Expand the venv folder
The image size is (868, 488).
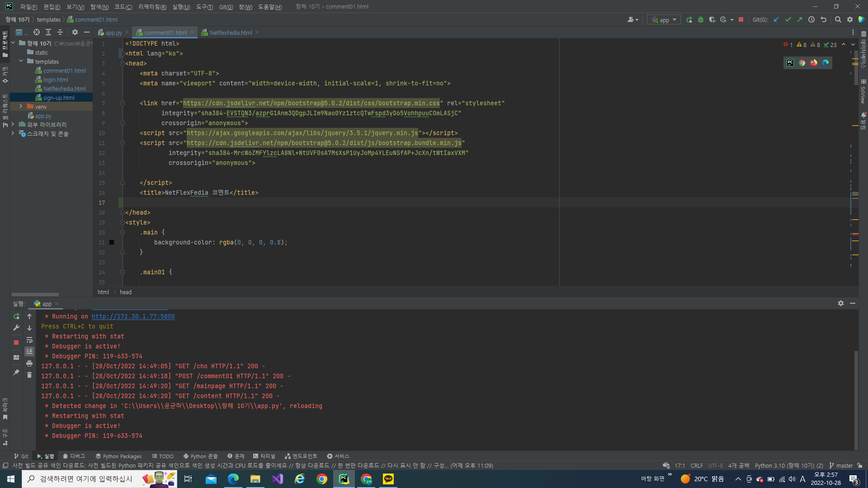point(21,107)
